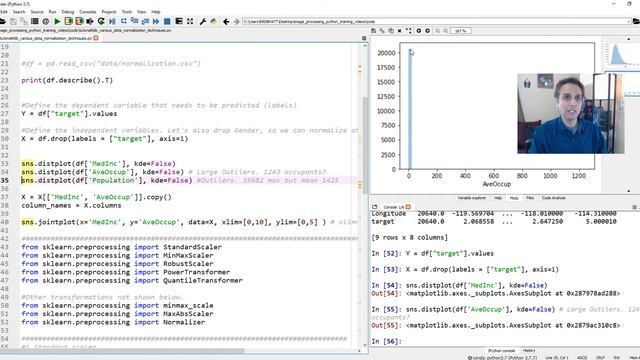
Task: Expand working directory path dropdown
Action: [x=629, y=21]
